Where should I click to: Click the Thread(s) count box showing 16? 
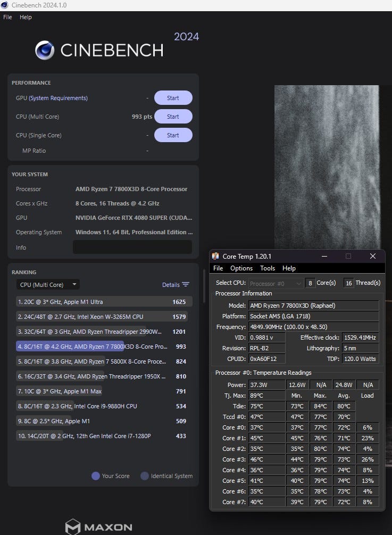(x=349, y=283)
